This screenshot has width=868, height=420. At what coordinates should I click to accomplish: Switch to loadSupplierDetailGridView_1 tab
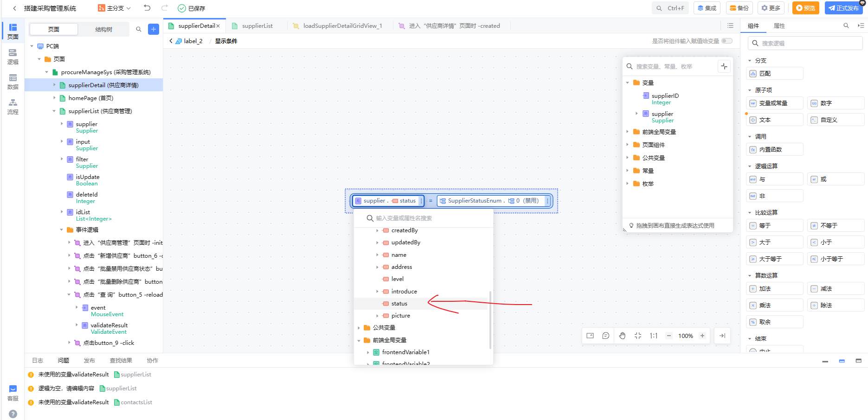342,26
